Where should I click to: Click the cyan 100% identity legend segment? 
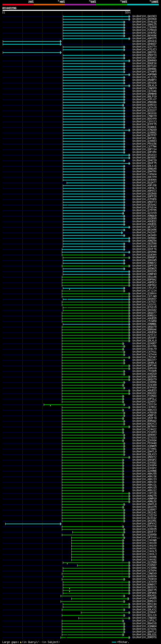click(x=143, y=5)
